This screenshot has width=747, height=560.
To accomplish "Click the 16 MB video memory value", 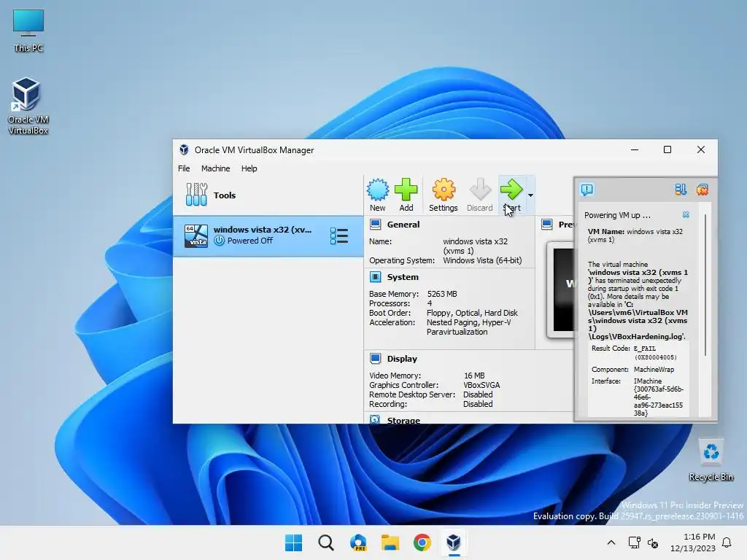I will (x=474, y=376).
